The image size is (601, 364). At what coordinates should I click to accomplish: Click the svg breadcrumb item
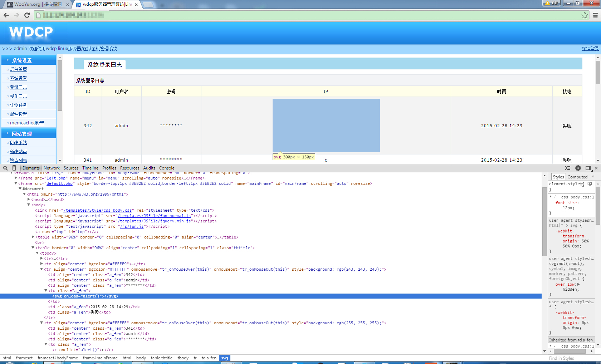[x=224, y=358]
